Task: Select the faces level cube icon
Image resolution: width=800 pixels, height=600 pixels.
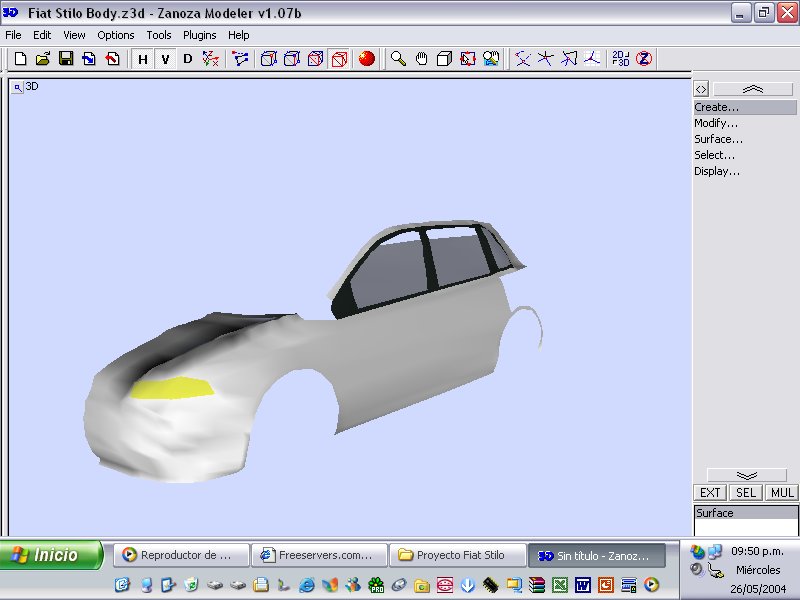Action: point(315,59)
